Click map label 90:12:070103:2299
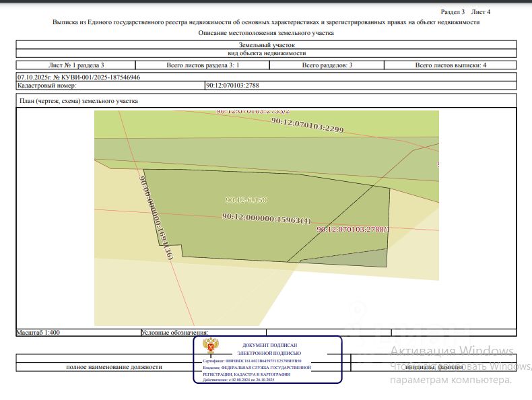The height and width of the screenshot is (400, 532). [307, 125]
